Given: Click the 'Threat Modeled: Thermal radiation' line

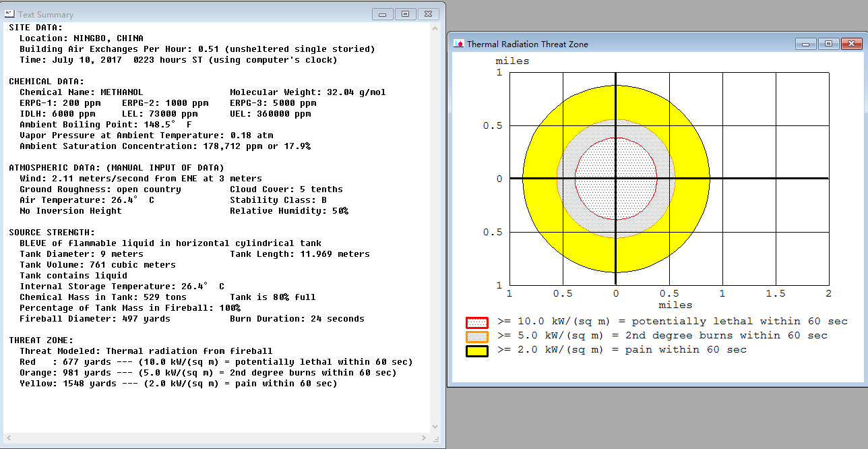Looking at the screenshot, I should click(146, 351).
